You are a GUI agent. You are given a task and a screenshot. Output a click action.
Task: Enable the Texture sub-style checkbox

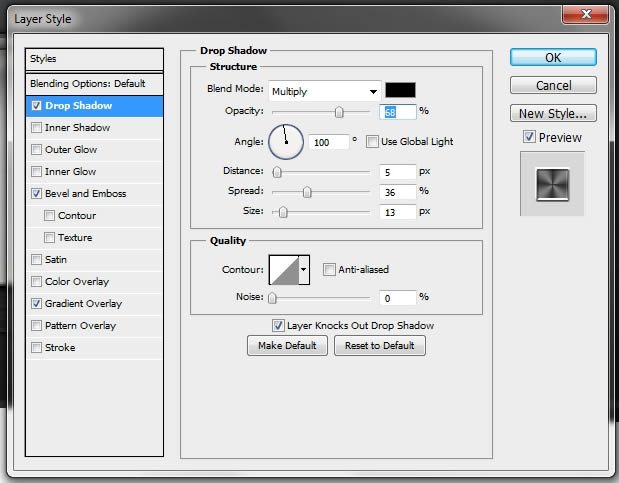click(49, 237)
